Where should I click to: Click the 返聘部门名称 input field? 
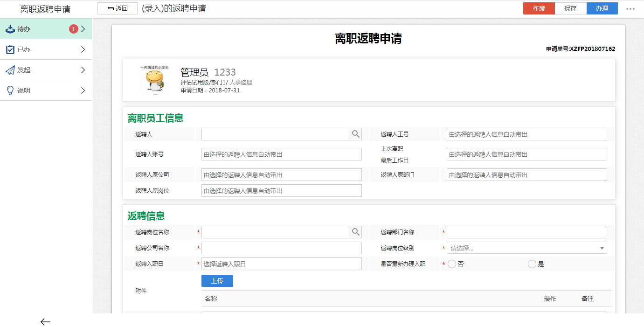527,232
